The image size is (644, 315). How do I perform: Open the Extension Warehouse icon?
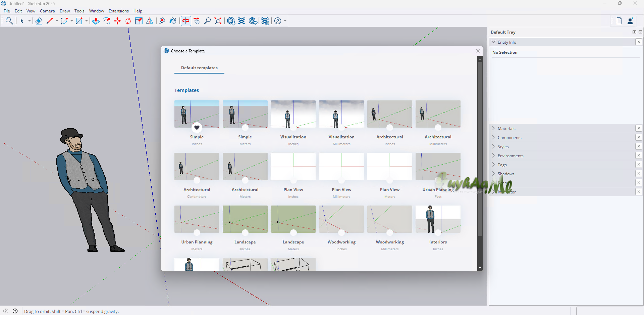[x=241, y=21]
